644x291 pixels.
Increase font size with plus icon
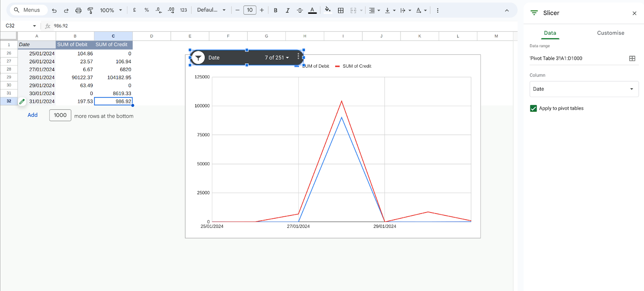pyautogui.click(x=262, y=10)
